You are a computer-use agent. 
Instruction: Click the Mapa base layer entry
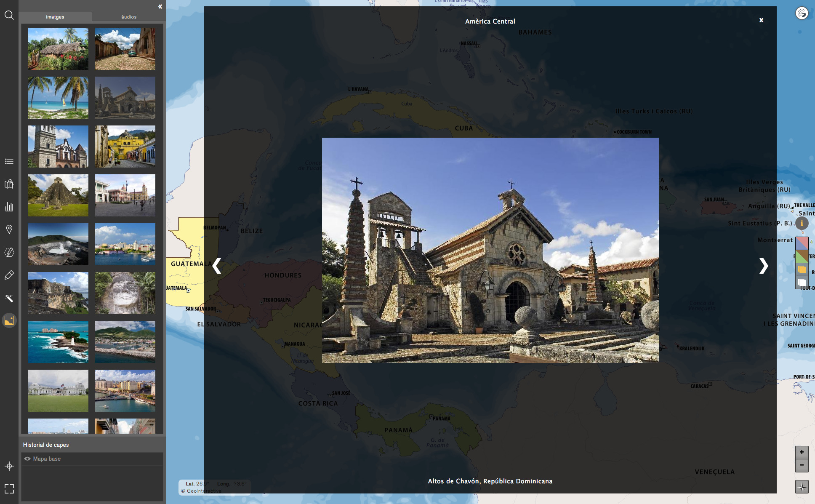click(92, 459)
